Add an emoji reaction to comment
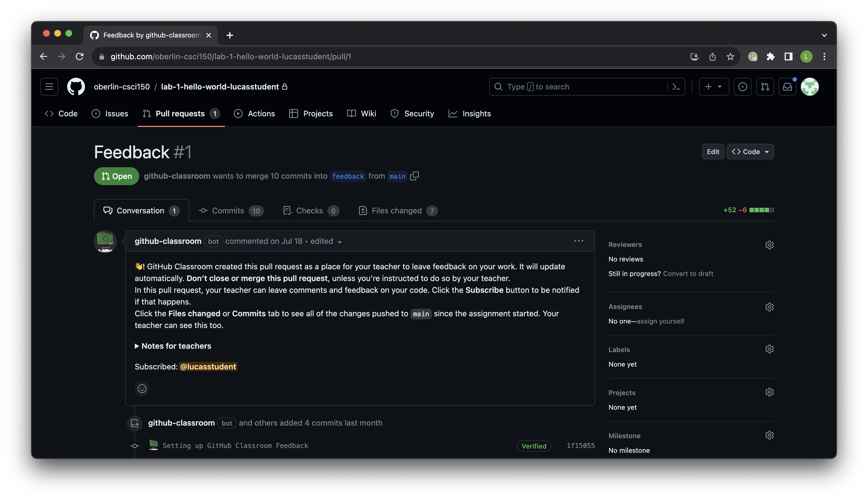 click(142, 388)
